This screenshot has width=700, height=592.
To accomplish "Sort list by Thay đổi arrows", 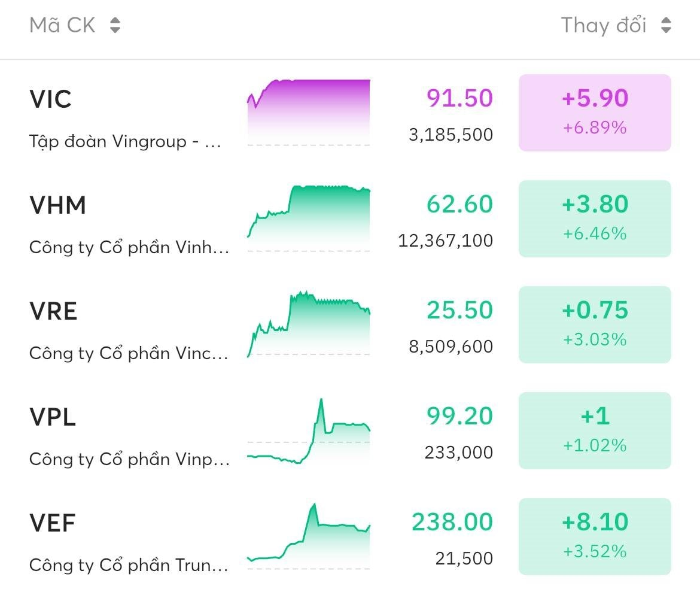I will 666,25.
